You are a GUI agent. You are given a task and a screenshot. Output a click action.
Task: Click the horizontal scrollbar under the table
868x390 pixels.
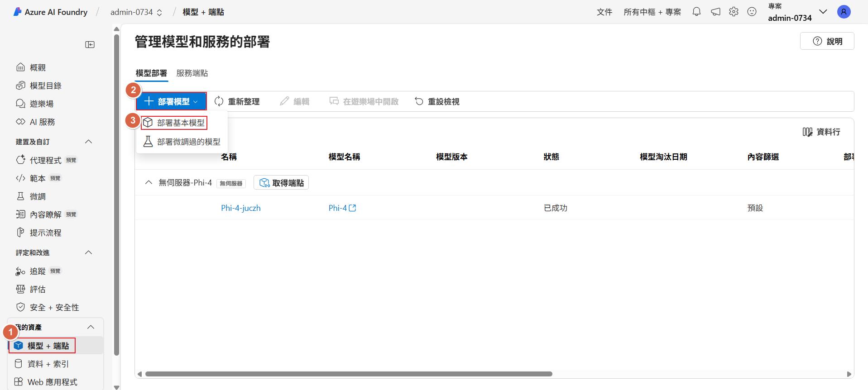point(348,374)
